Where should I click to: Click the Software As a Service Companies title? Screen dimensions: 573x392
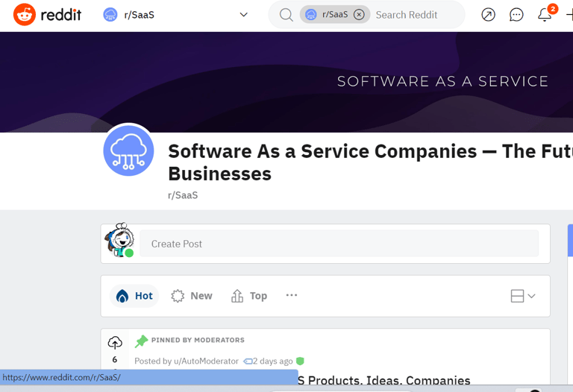[x=370, y=162]
